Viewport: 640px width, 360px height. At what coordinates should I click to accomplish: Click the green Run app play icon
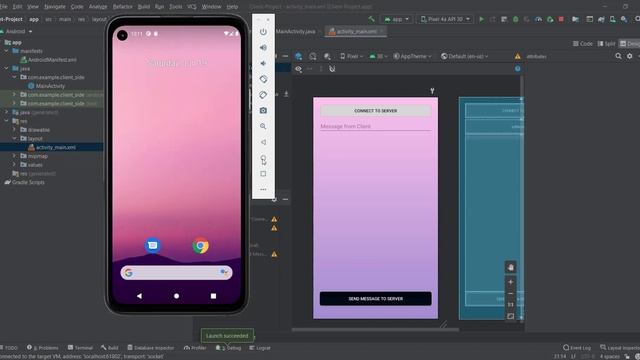click(x=482, y=19)
